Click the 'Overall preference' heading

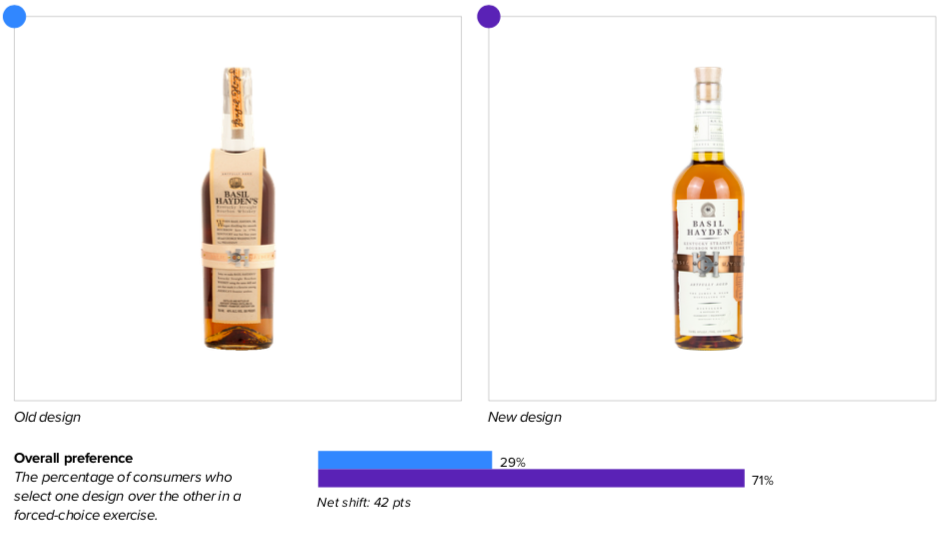click(x=73, y=458)
